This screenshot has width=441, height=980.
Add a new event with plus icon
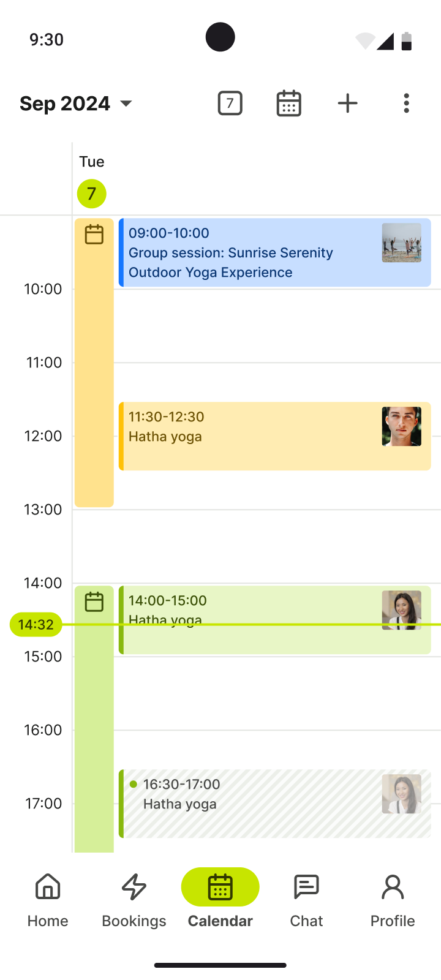tap(347, 103)
